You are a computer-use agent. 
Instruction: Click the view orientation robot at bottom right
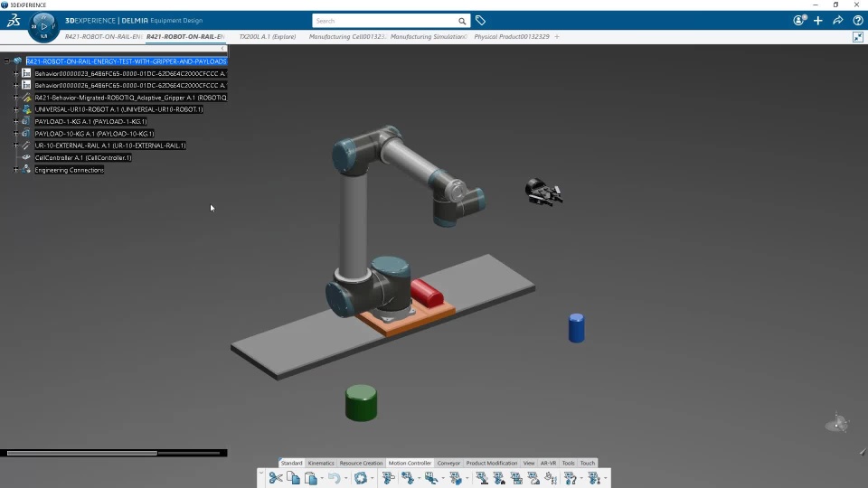(x=837, y=423)
